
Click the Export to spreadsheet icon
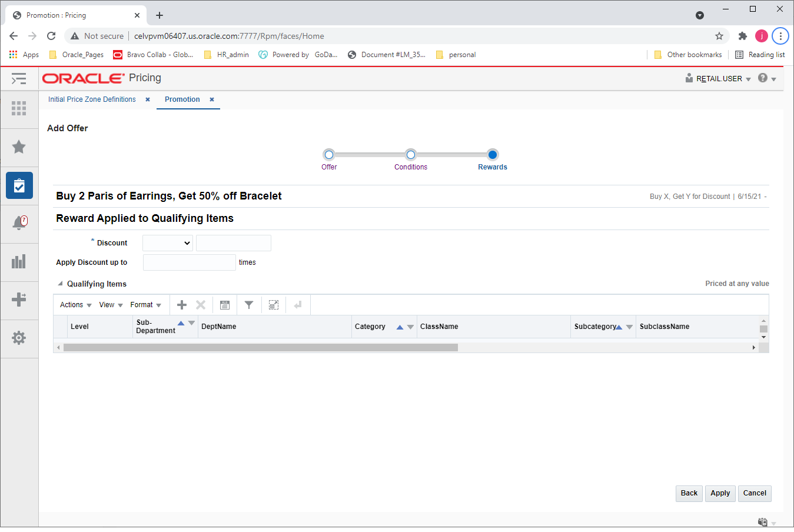coord(225,305)
